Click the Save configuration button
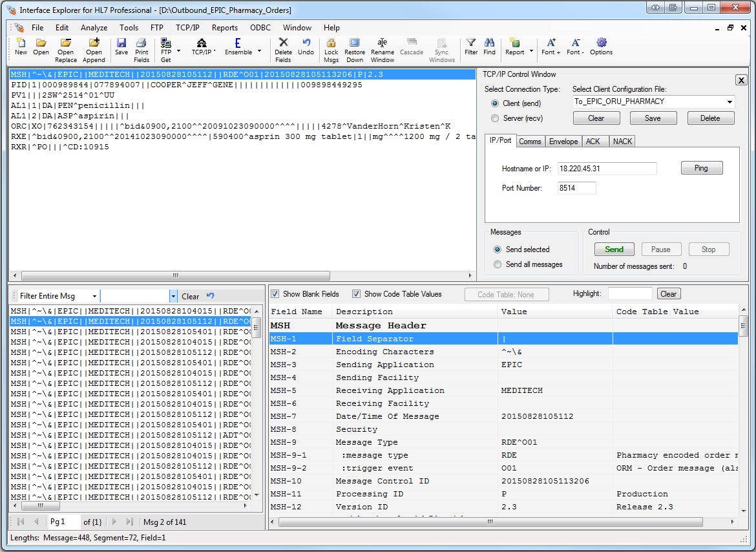 pos(653,118)
